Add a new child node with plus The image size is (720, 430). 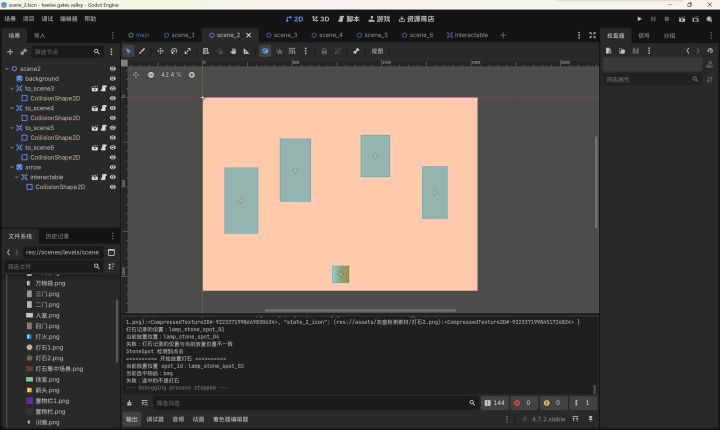[10, 52]
